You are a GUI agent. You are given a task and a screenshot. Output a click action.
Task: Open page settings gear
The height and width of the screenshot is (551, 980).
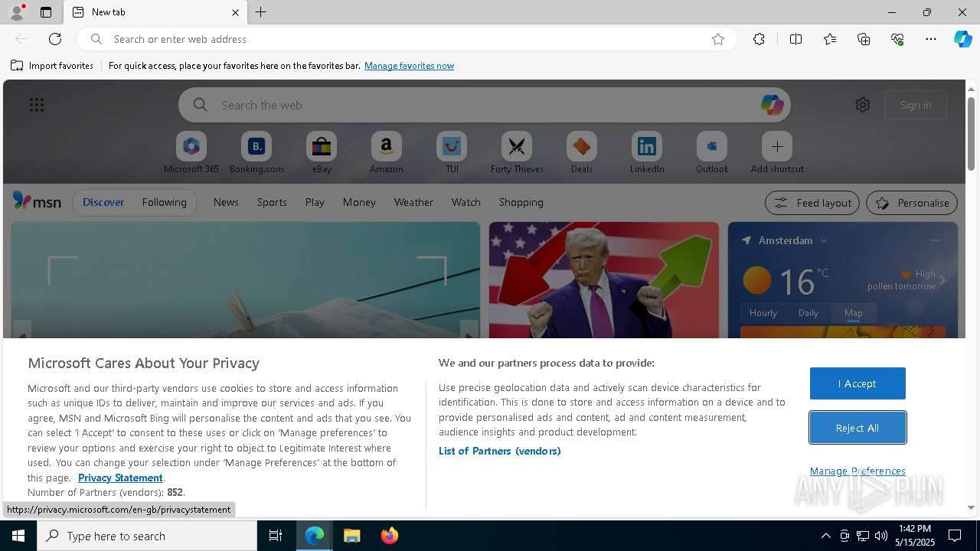coord(863,105)
